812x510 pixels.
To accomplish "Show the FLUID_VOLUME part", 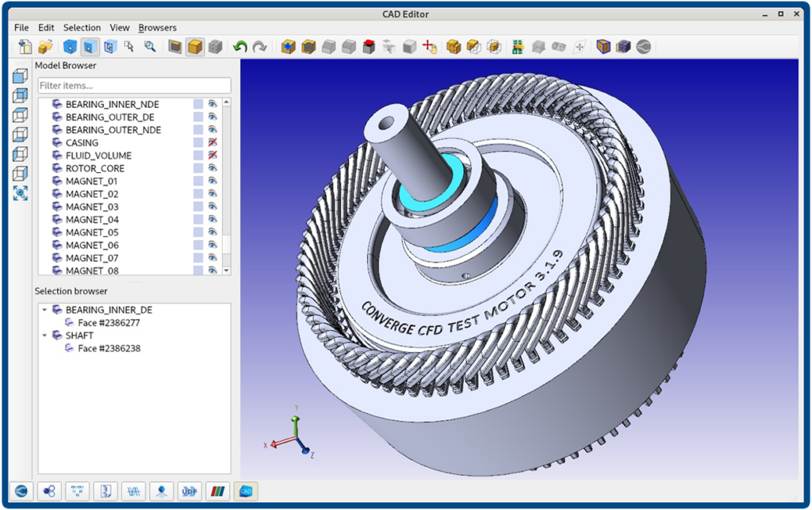I will pyautogui.click(x=211, y=155).
